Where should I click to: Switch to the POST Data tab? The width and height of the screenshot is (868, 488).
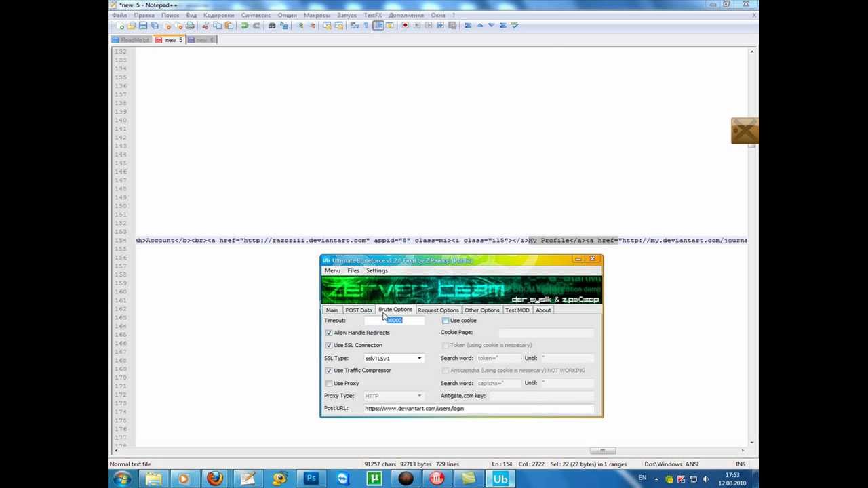point(359,310)
